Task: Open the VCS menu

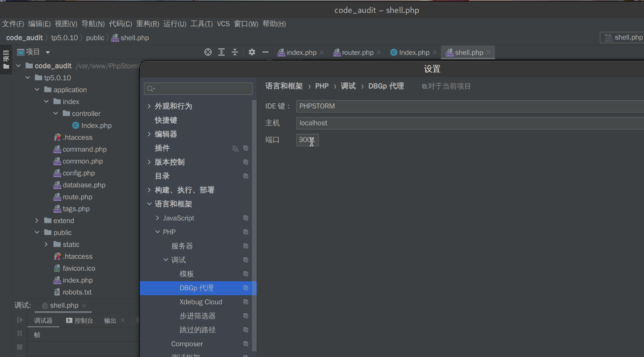Action: [x=223, y=24]
